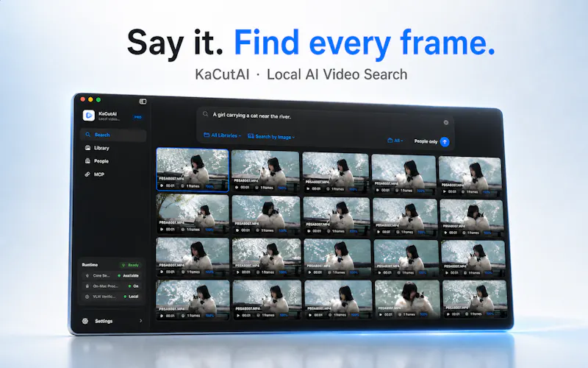Click the Settings gear icon

click(x=85, y=321)
